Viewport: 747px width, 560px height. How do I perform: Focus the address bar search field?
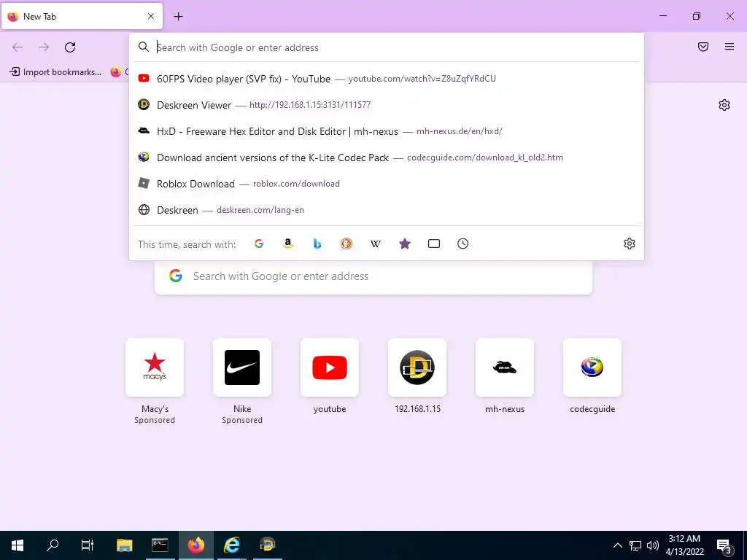click(386, 47)
